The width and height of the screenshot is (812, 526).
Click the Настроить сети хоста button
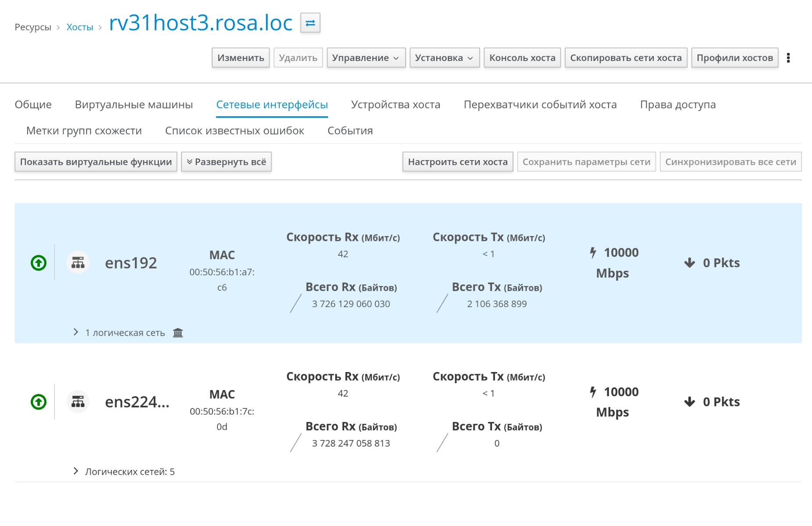tap(457, 162)
